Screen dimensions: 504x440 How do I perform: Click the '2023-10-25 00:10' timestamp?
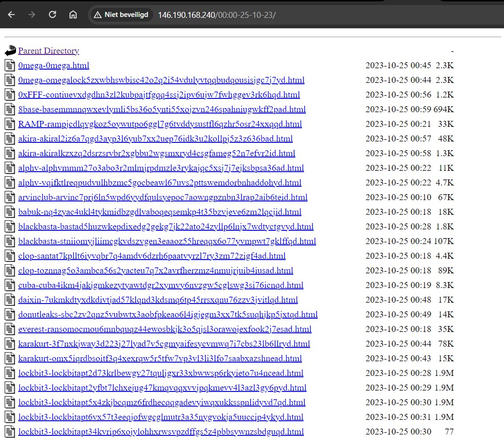[398, 197]
